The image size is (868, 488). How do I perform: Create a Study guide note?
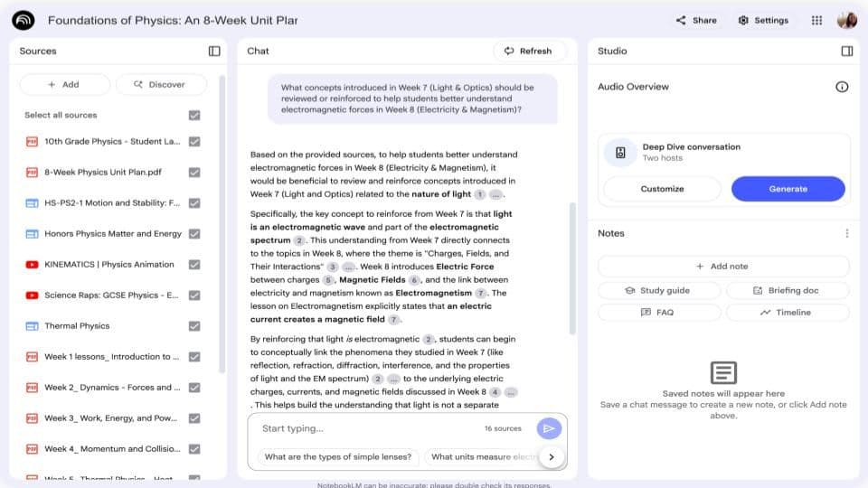pyautogui.click(x=658, y=290)
